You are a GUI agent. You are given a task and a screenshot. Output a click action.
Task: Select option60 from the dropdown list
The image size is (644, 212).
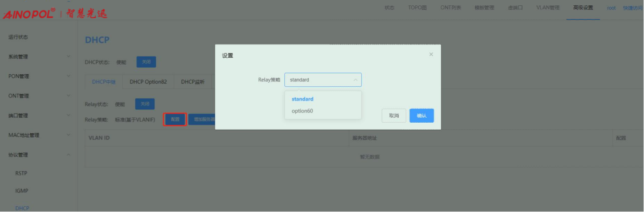(x=302, y=111)
